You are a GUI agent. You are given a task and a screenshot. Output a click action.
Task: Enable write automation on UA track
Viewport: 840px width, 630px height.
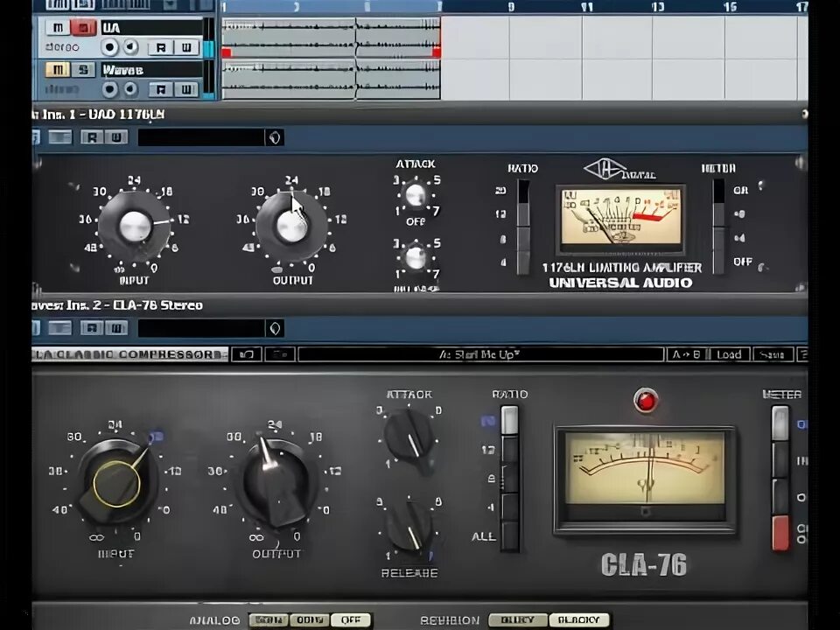coord(185,47)
